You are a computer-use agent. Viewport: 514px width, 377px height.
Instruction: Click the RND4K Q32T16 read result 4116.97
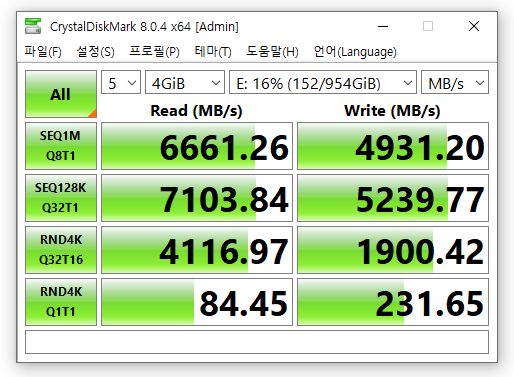(x=197, y=250)
